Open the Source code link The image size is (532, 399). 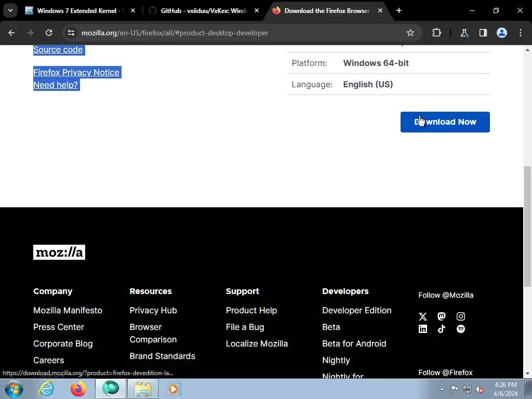coord(58,49)
